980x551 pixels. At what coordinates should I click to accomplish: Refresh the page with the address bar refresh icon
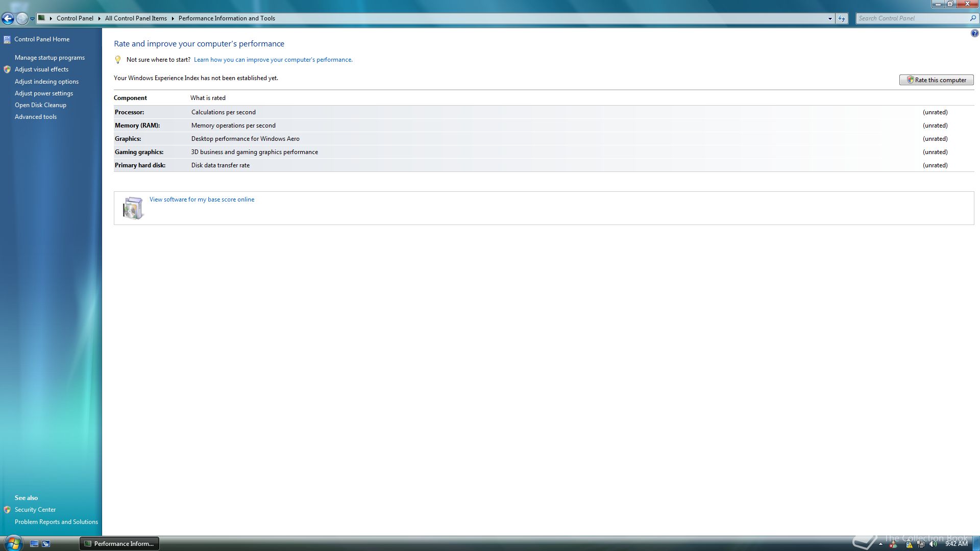(842, 18)
